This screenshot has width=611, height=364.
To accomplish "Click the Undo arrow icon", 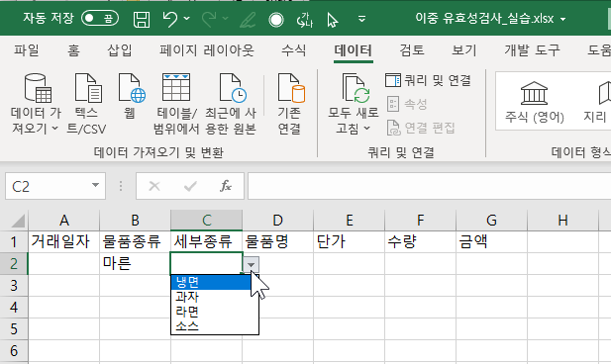I will click(x=170, y=19).
